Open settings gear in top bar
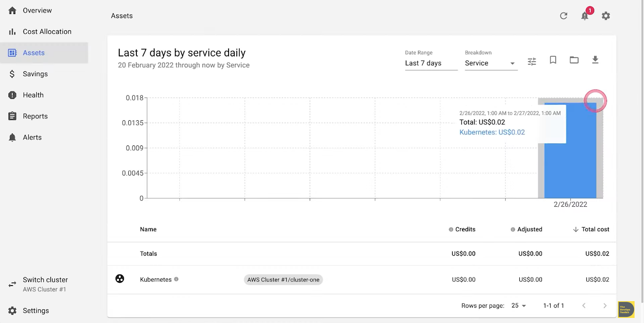 click(x=606, y=16)
